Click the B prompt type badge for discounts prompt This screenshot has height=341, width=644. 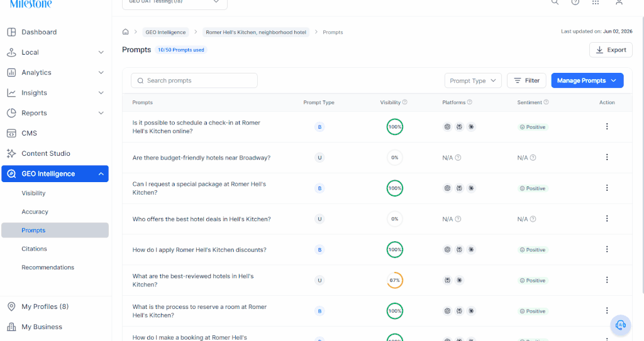point(319,249)
